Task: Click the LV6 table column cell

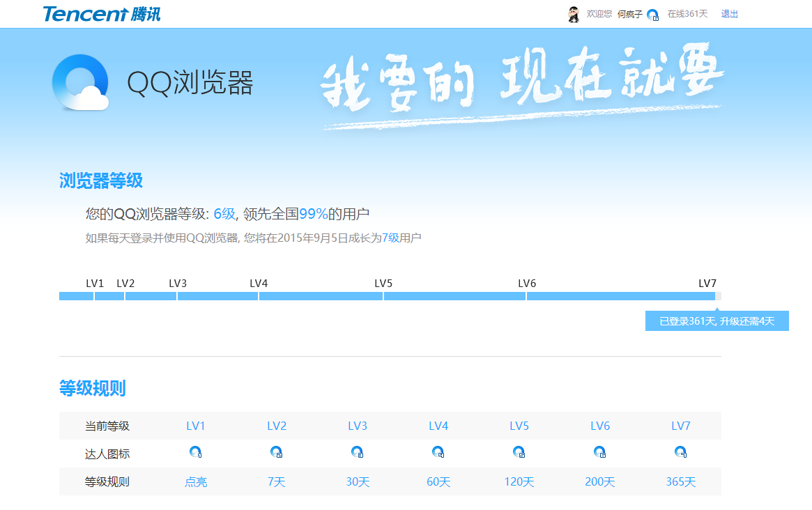Action: [599, 426]
